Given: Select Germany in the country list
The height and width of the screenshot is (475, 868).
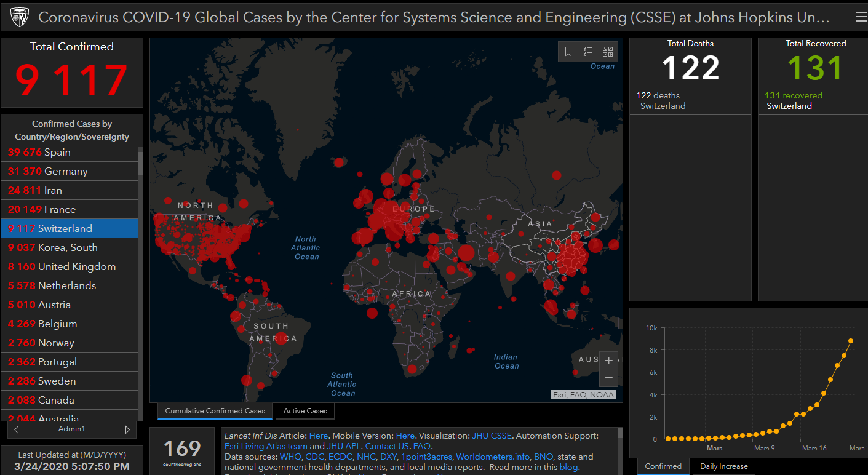Looking at the screenshot, I should (70, 171).
